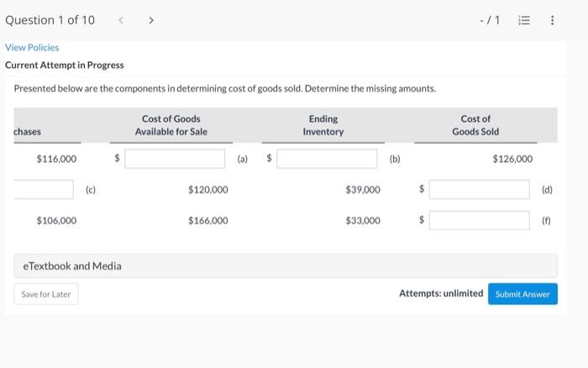Select the Cost of Goods Sold column header
The image size is (588, 368).
[475, 125]
